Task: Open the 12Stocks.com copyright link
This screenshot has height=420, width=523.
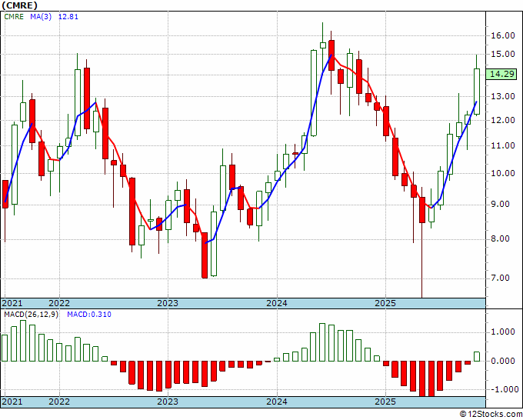Action: (x=491, y=415)
